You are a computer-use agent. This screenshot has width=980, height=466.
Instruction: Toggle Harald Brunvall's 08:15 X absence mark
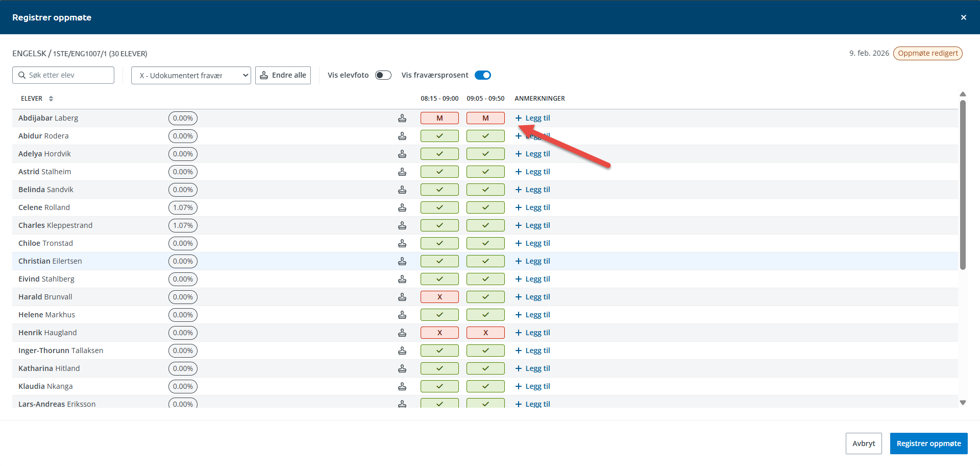tap(439, 297)
